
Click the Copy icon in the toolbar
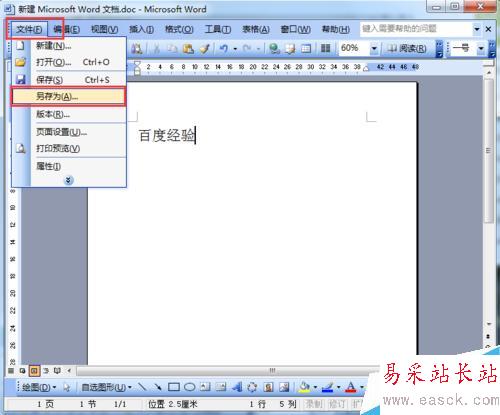(x=172, y=49)
